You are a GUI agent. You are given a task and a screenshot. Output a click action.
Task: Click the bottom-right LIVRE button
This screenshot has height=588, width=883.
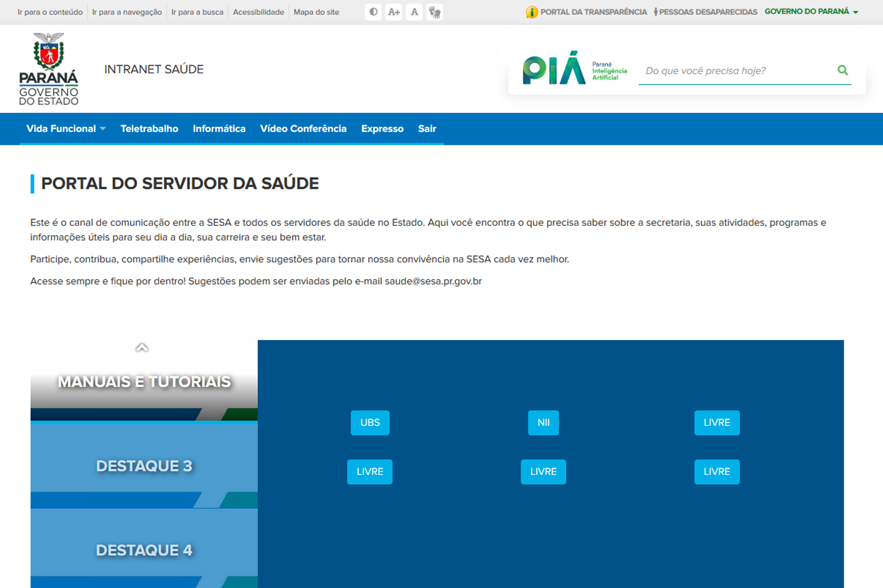717,472
